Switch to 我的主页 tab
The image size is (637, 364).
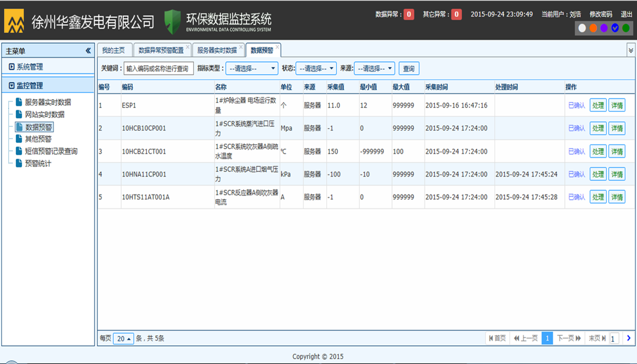tap(113, 50)
